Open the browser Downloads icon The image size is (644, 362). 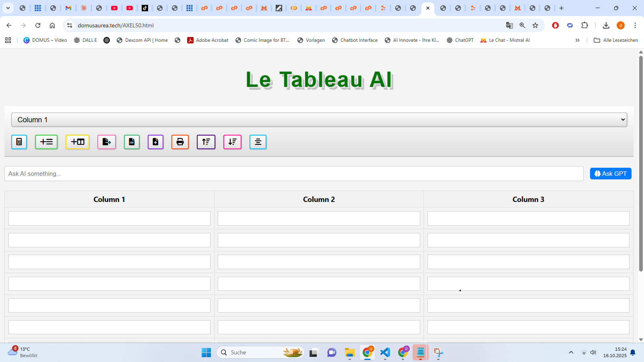606,25
